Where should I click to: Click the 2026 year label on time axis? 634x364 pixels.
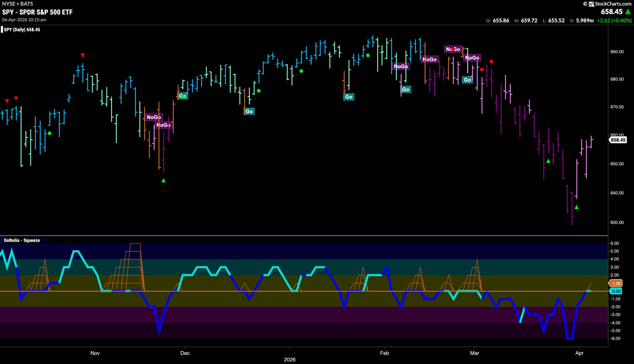pyautogui.click(x=290, y=360)
